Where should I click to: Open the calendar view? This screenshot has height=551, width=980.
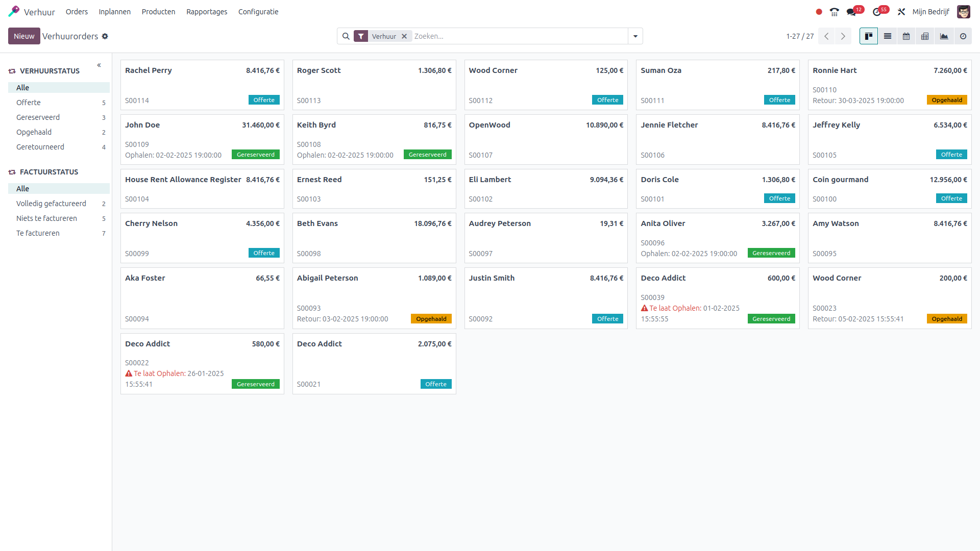(x=906, y=36)
